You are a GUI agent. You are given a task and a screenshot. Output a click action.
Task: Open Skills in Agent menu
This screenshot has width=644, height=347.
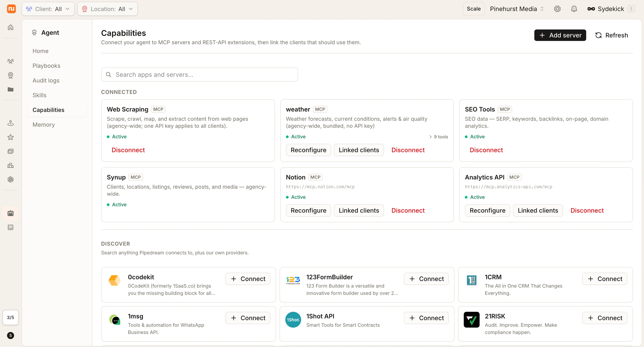click(x=39, y=95)
